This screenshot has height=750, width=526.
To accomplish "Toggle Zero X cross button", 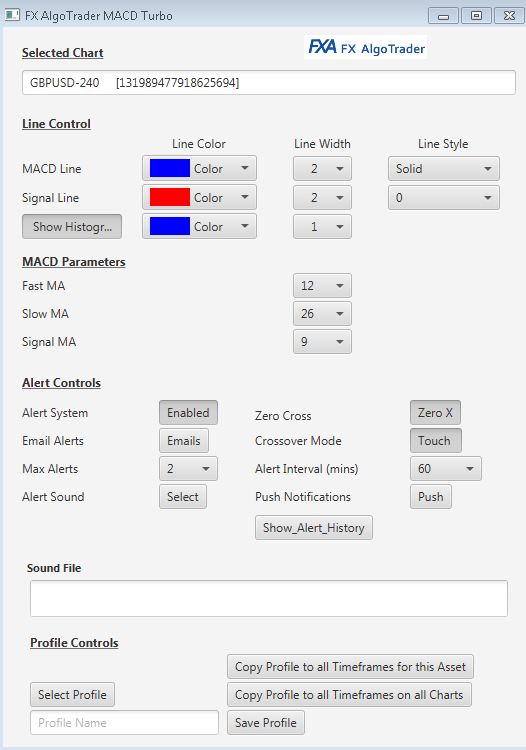I will click(x=435, y=413).
